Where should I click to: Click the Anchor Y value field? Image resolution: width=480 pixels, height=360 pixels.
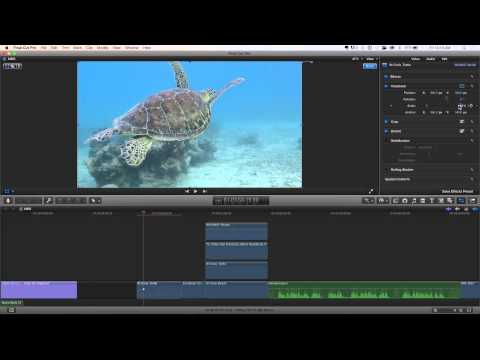461,113
